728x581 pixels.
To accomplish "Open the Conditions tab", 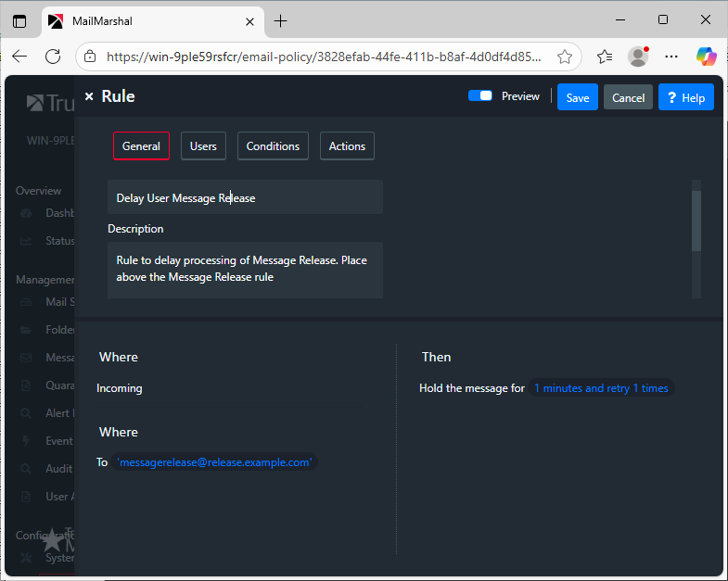I will 273,146.
